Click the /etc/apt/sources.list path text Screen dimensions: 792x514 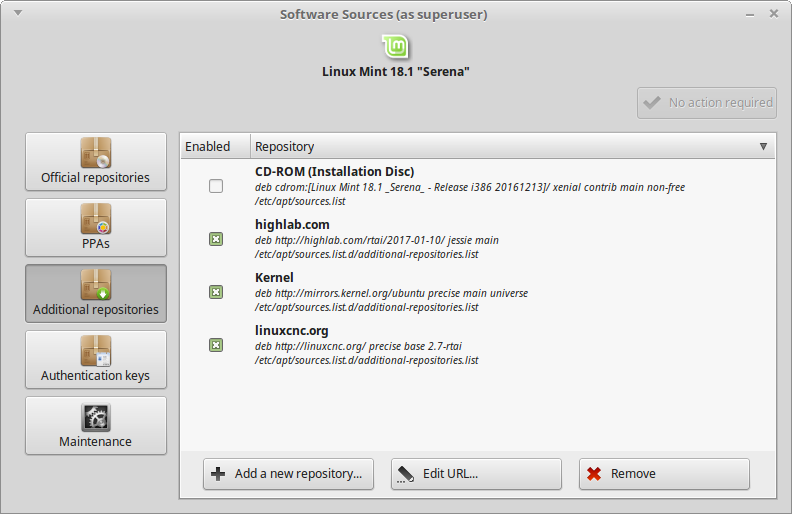coord(300,201)
